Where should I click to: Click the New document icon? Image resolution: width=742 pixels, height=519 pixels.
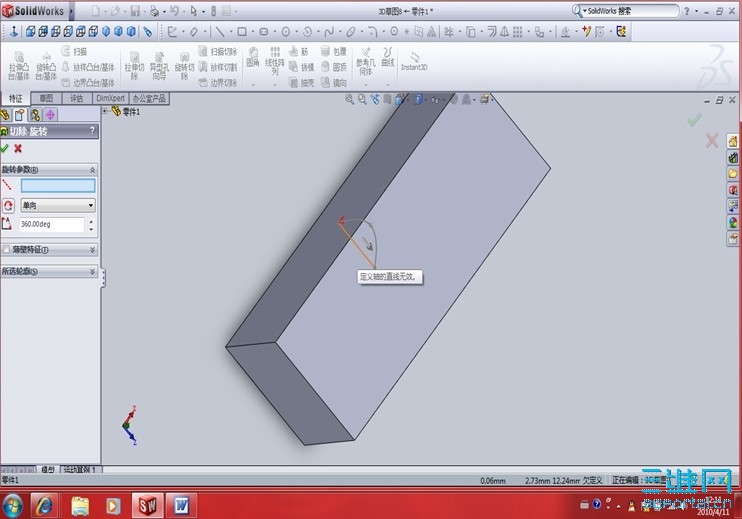96,11
